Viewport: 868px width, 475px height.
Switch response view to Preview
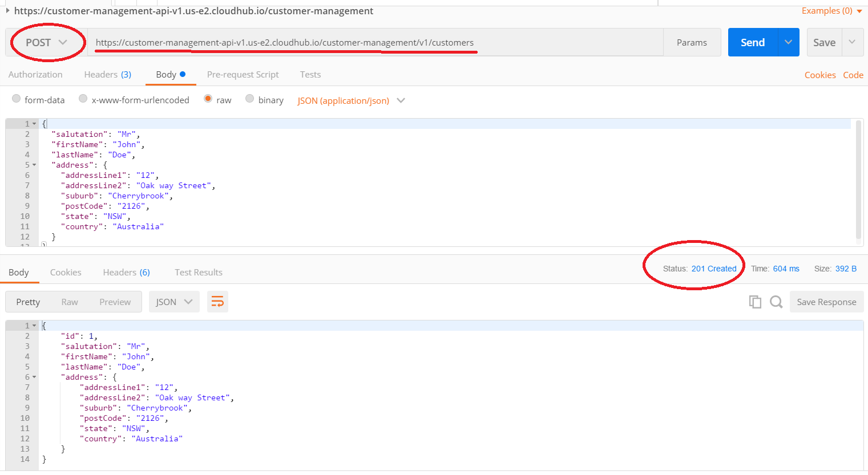pos(115,302)
